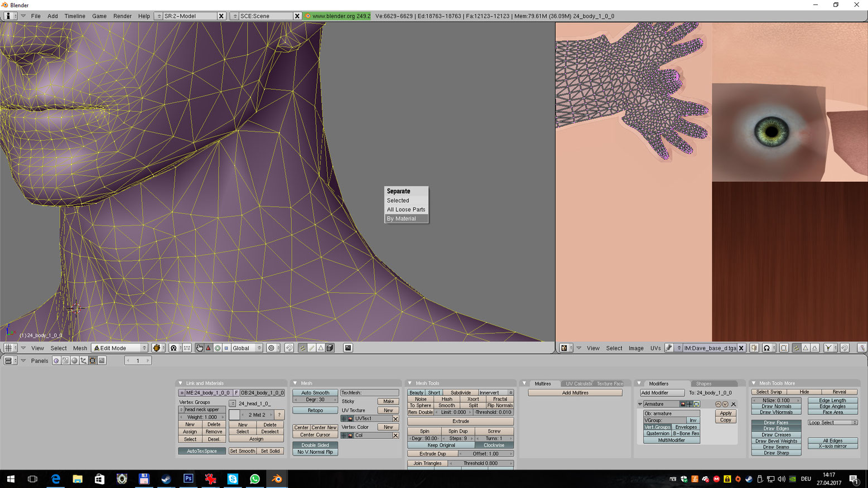The width and height of the screenshot is (868, 488).
Task: Select the vertex select mode icon
Action: [302, 348]
